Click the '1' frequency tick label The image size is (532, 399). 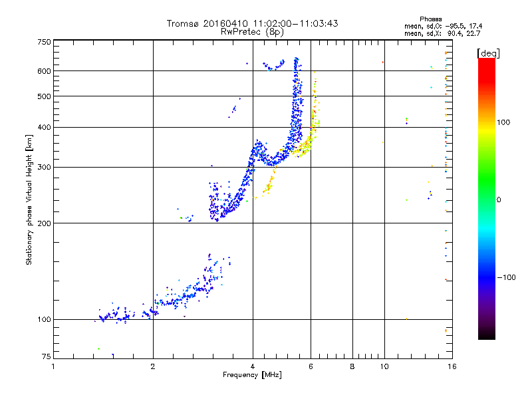pos(53,366)
